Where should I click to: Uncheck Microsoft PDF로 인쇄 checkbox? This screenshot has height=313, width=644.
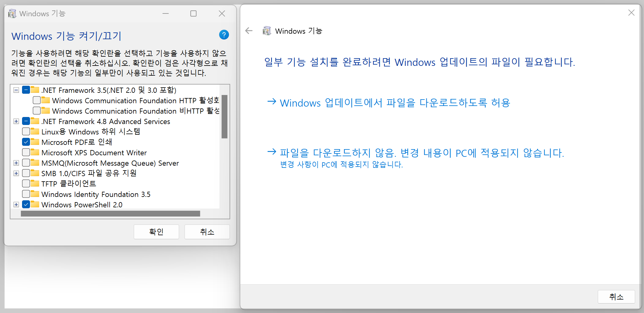26,142
